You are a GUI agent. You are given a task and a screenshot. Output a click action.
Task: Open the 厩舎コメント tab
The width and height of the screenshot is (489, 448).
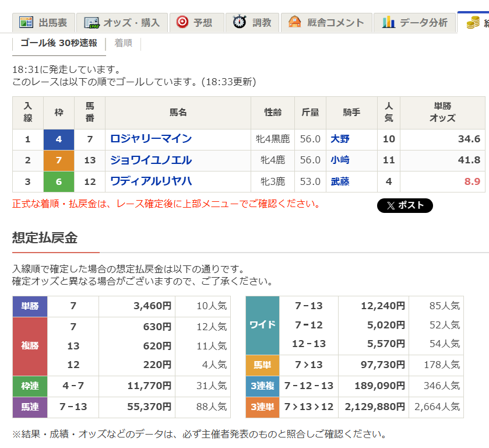(326, 23)
